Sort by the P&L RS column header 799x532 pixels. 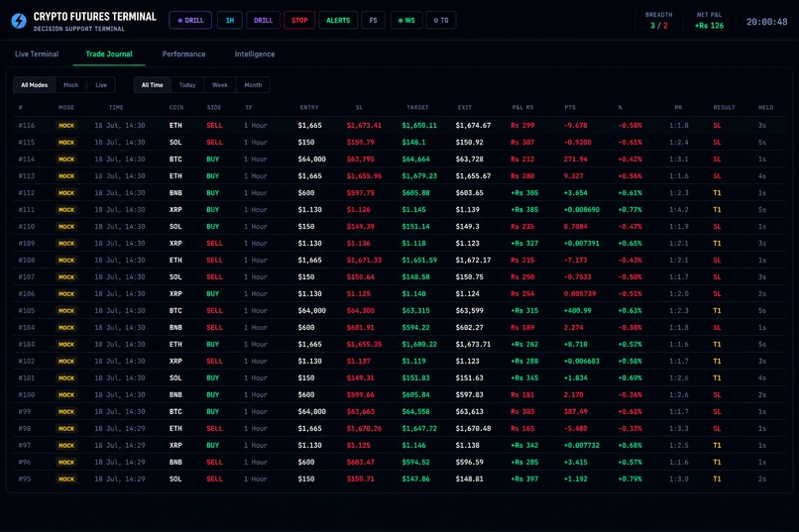point(522,107)
